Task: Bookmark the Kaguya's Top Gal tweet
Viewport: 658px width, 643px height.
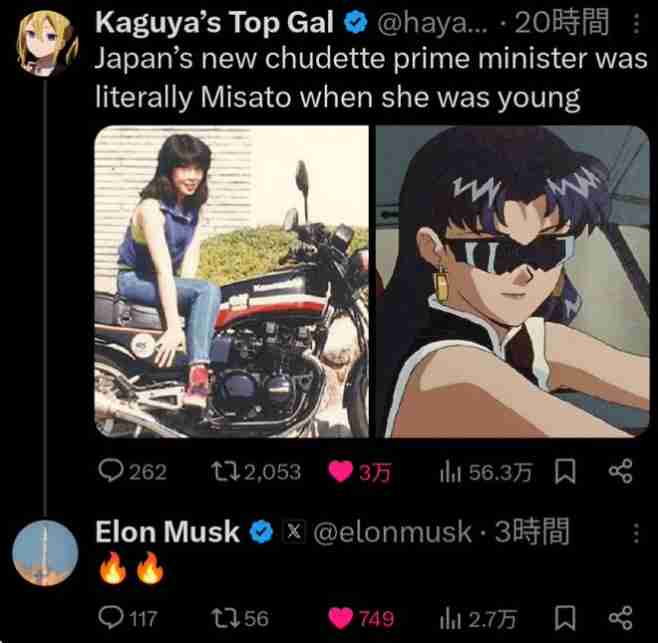Action: click(564, 471)
